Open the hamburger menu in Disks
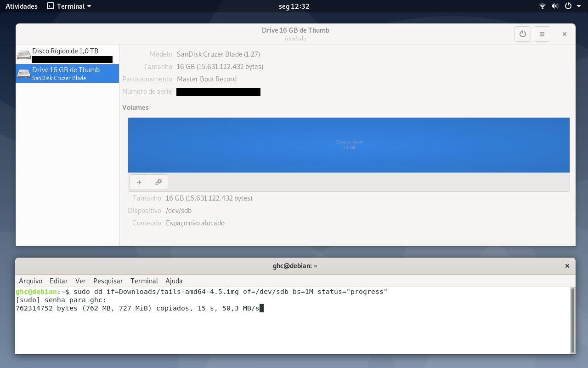The image size is (588, 368). click(542, 34)
